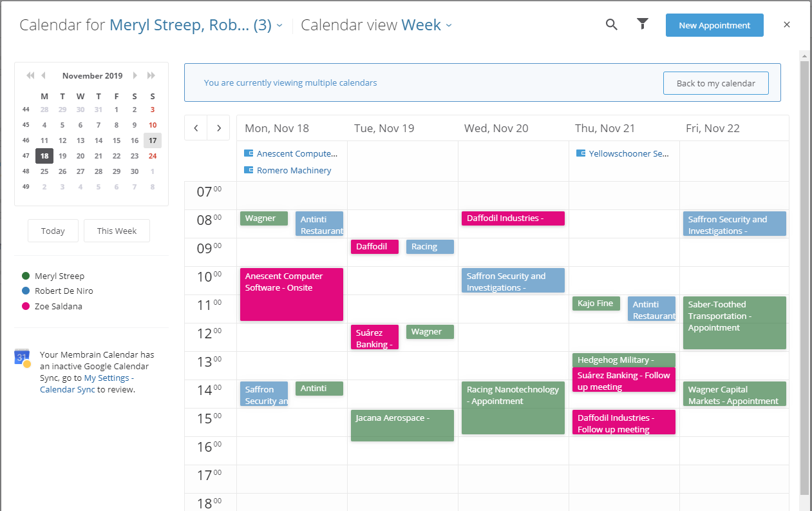812x511 pixels.
Task: Click the This Week button
Action: pyautogui.click(x=117, y=230)
